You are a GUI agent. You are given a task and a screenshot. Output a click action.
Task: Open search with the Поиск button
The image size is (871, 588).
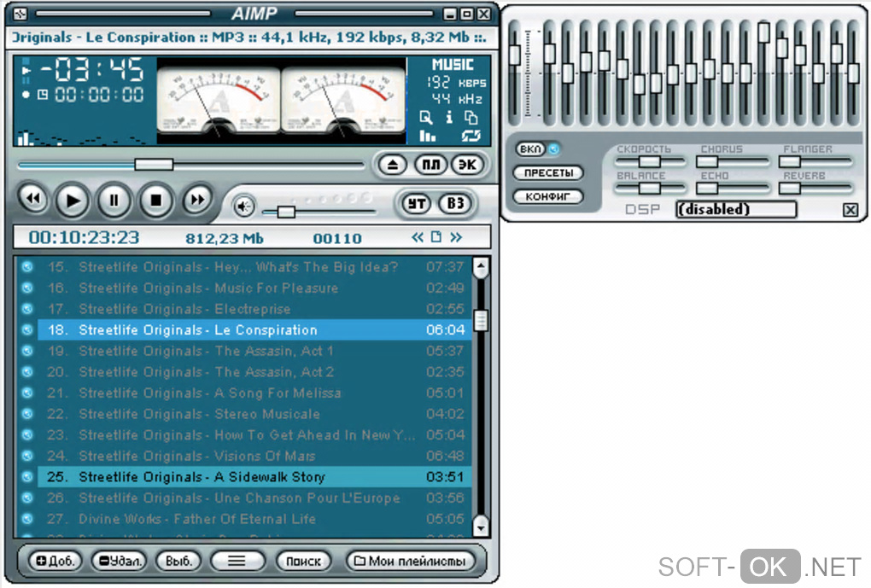tap(303, 562)
